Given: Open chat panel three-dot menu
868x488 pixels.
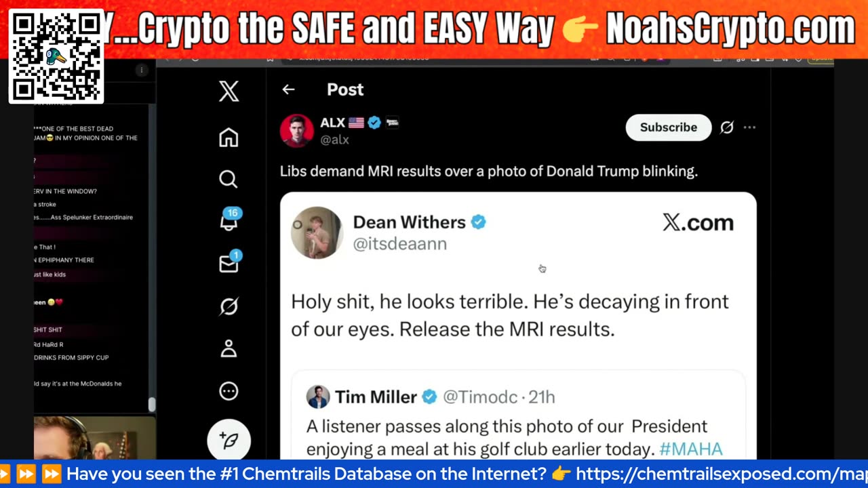Looking at the screenshot, I should pyautogui.click(x=141, y=70).
